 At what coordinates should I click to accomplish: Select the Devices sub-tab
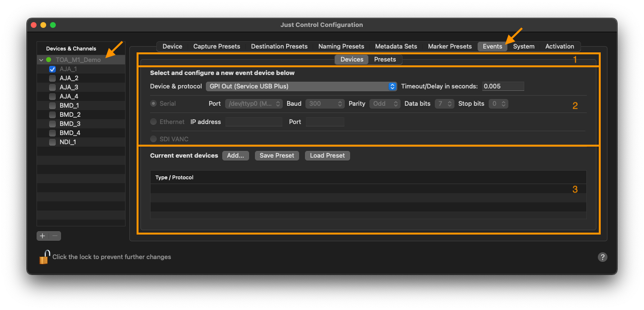pyautogui.click(x=352, y=60)
